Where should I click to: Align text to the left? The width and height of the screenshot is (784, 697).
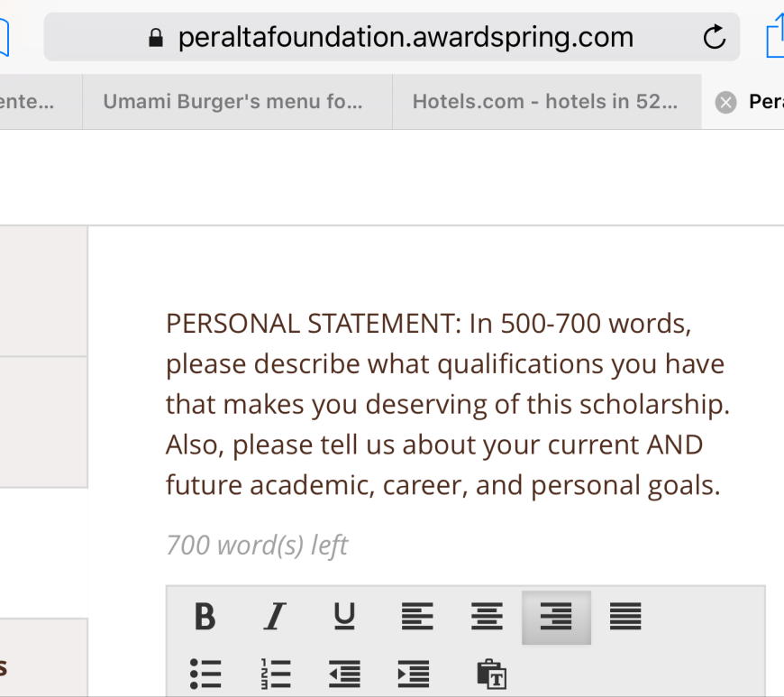[416, 617]
